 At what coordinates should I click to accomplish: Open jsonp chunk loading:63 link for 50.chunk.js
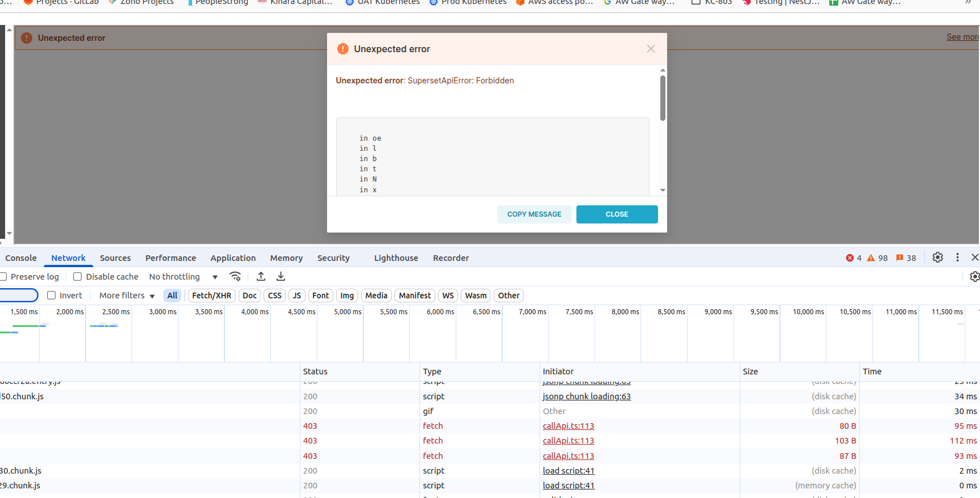click(587, 396)
